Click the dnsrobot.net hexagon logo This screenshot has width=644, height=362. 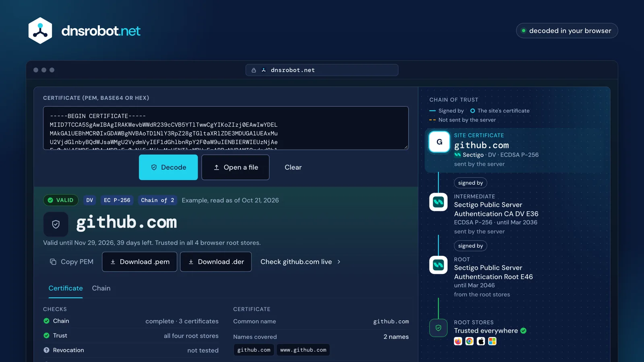click(x=40, y=31)
